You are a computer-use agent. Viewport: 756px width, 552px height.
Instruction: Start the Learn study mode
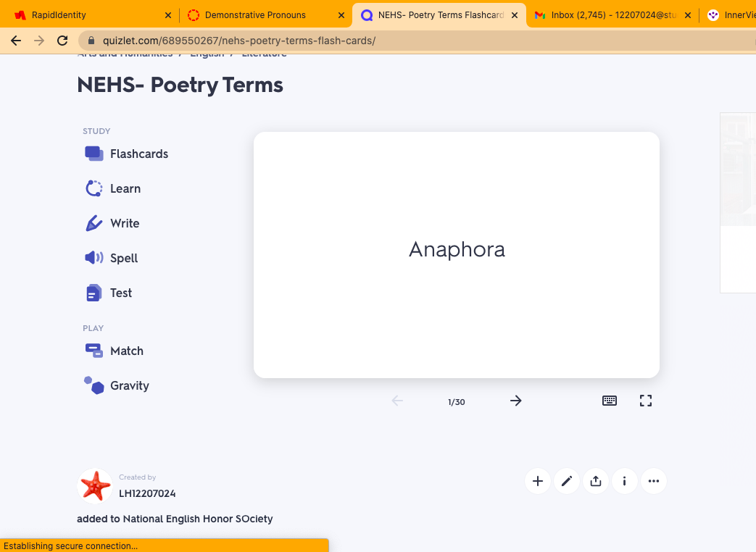point(114,188)
